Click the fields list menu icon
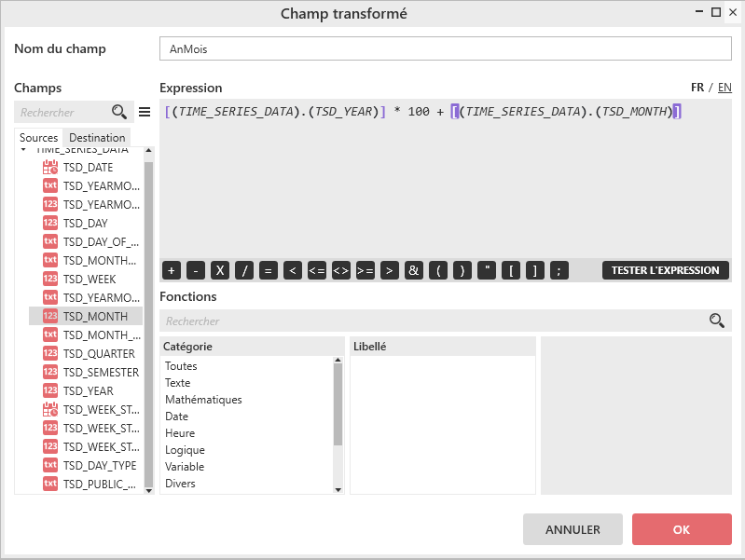Image resolution: width=745 pixels, height=560 pixels. [x=145, y=112]
